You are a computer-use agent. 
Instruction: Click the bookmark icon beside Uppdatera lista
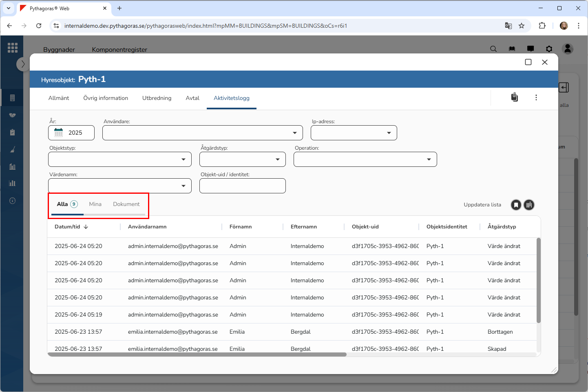pyautogui.click(x=516, y=205)
